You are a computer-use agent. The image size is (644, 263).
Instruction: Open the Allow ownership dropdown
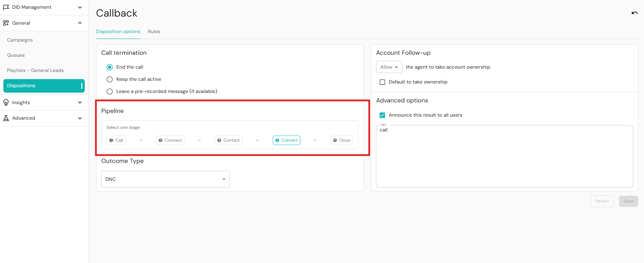tap(389, 67)
